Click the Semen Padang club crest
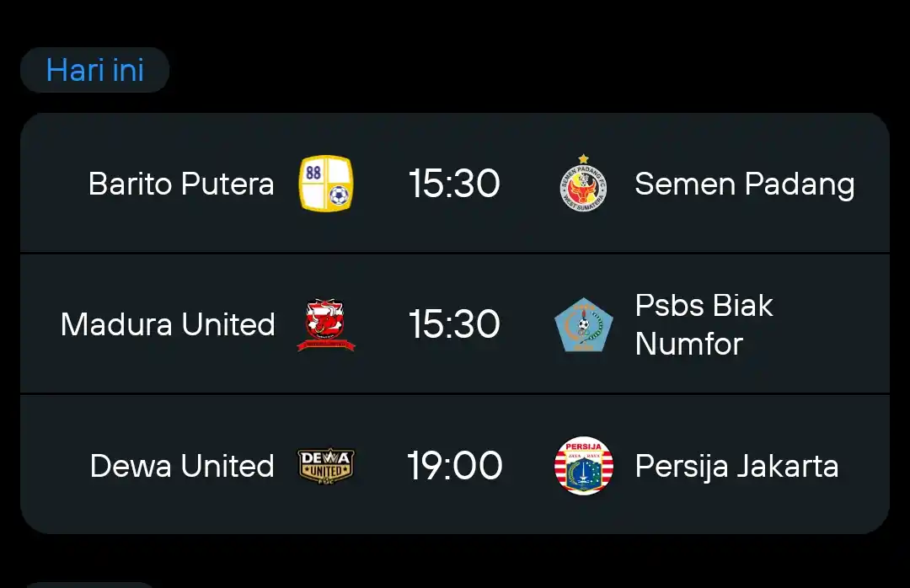This screenshot has width=910, height=588. 583,183
